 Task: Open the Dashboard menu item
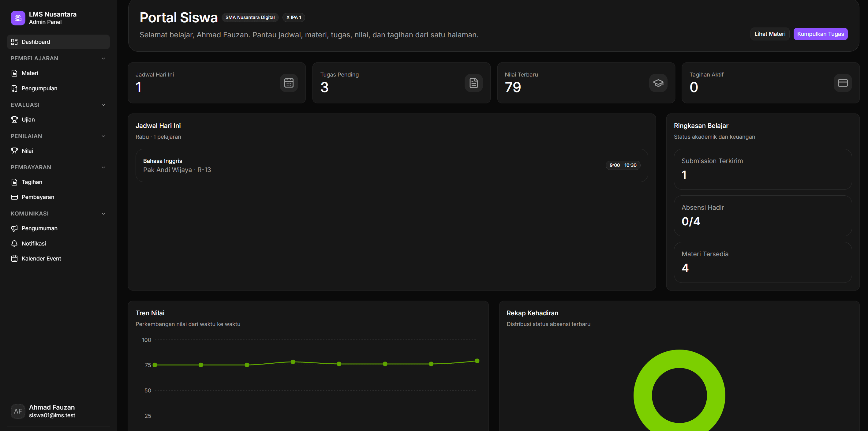tap(58, 42)
